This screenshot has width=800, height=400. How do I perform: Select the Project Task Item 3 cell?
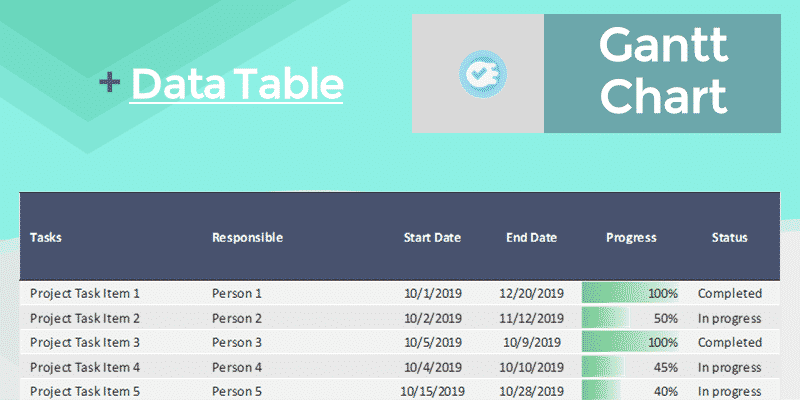85,342
